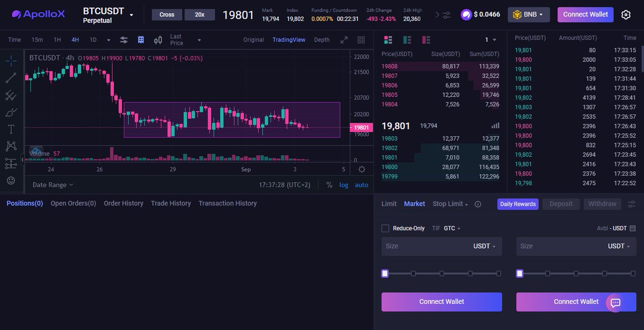Select the brush drawing tool
Viewport: 644px width, 330px height.
click(11, 112)
